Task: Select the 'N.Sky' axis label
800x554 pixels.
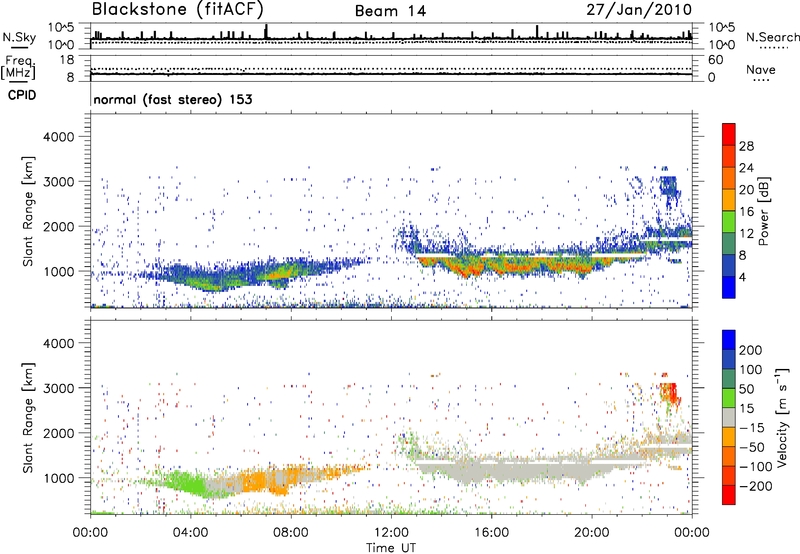Action: click(19, 37)
